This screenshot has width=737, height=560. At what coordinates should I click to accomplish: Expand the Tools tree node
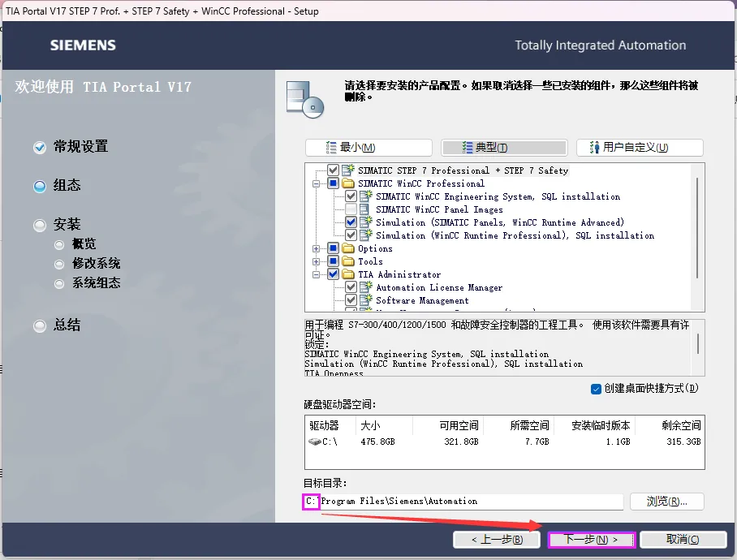(316, 261)
